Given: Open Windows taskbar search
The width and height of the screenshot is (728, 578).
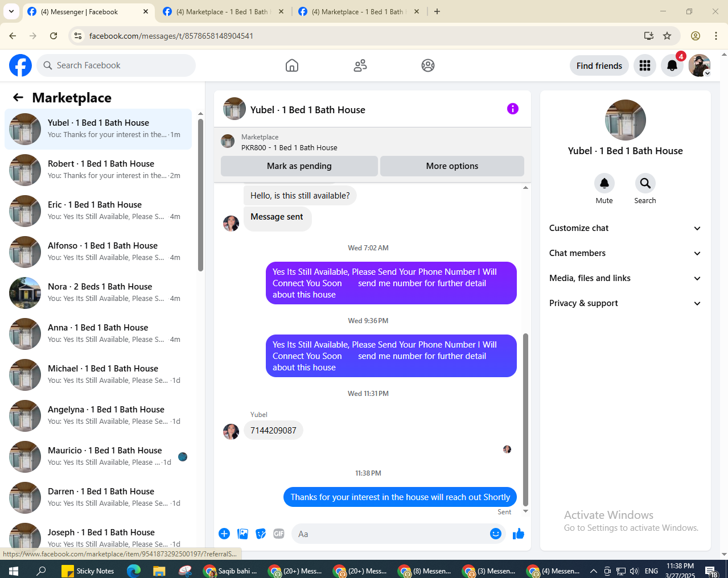Looking at the screenshot, I should (41, 571).
